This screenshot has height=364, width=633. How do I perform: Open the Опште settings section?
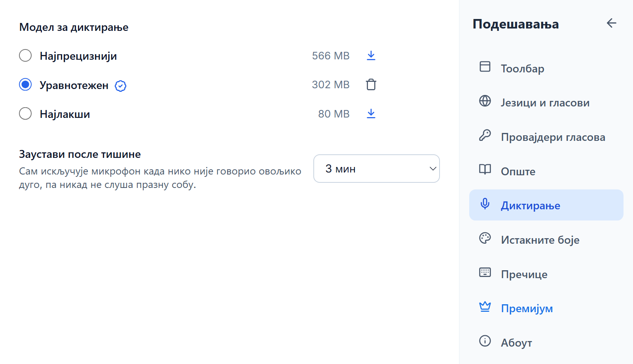point(546,171)
